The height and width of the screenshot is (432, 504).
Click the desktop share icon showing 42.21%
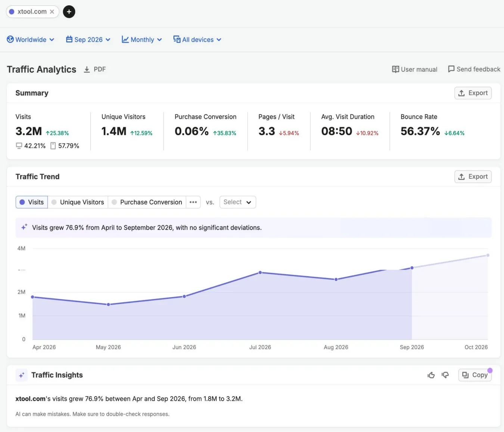pyautogui.click(x=19, y=146)
